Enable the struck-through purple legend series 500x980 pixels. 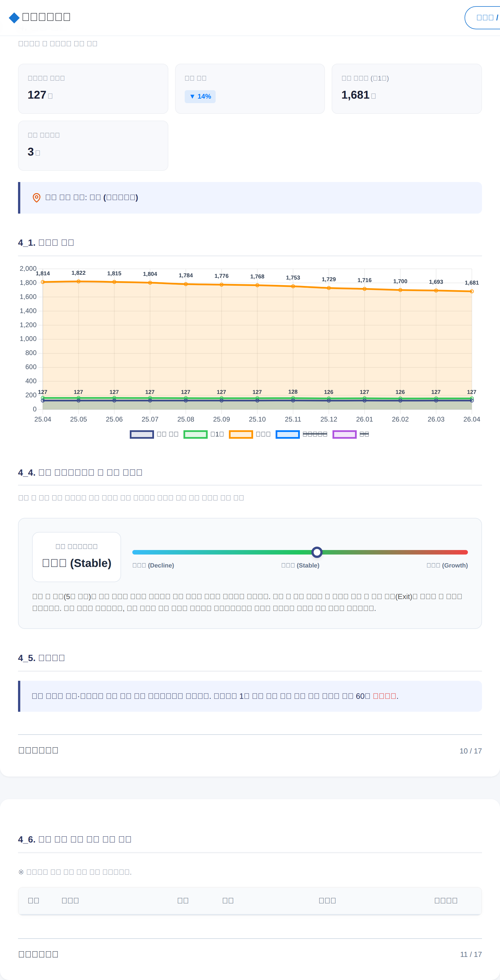[351, 434]
